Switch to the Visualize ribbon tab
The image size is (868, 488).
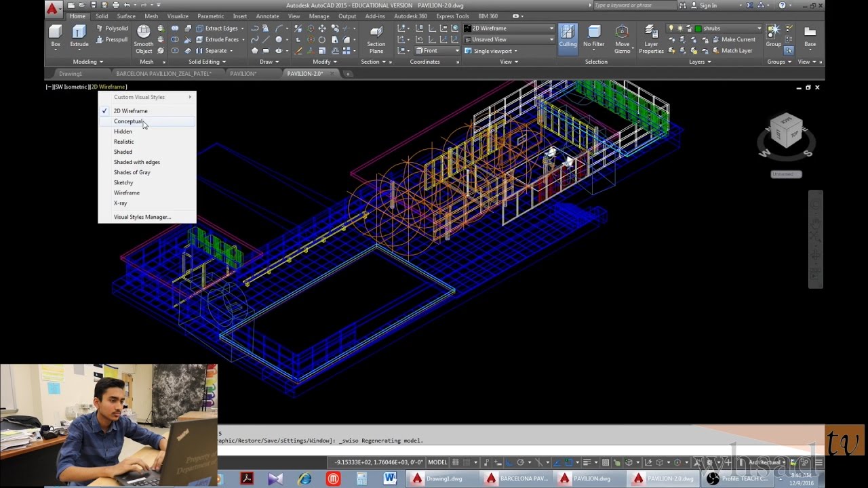(178, 16)
